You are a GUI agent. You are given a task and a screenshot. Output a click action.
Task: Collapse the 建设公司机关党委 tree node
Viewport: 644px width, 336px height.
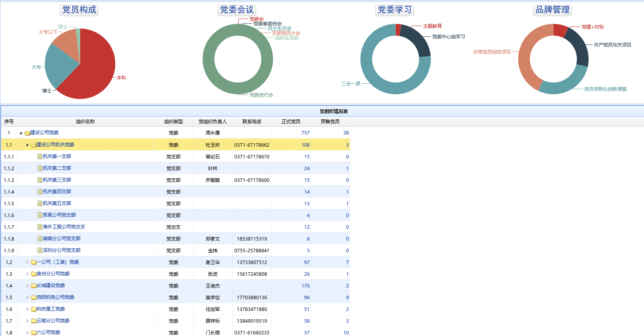[27, 145]
